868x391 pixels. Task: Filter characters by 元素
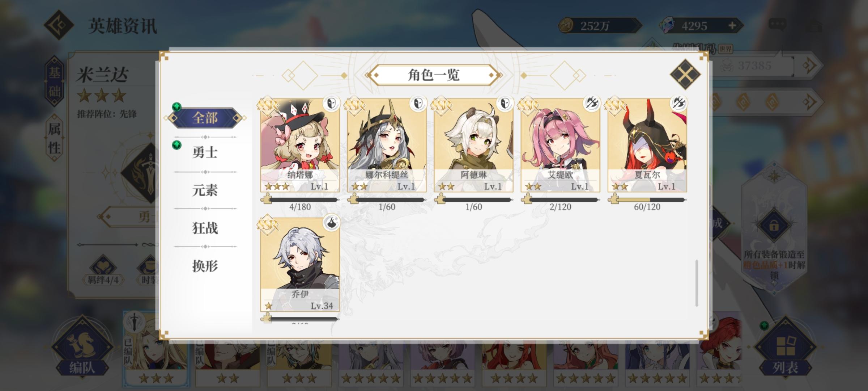point(205,190)
